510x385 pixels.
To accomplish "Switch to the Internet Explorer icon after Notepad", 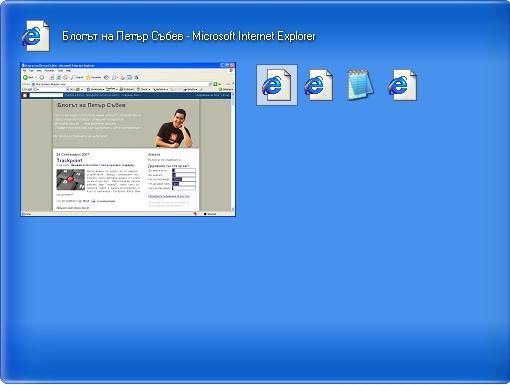I will (402, 85).
